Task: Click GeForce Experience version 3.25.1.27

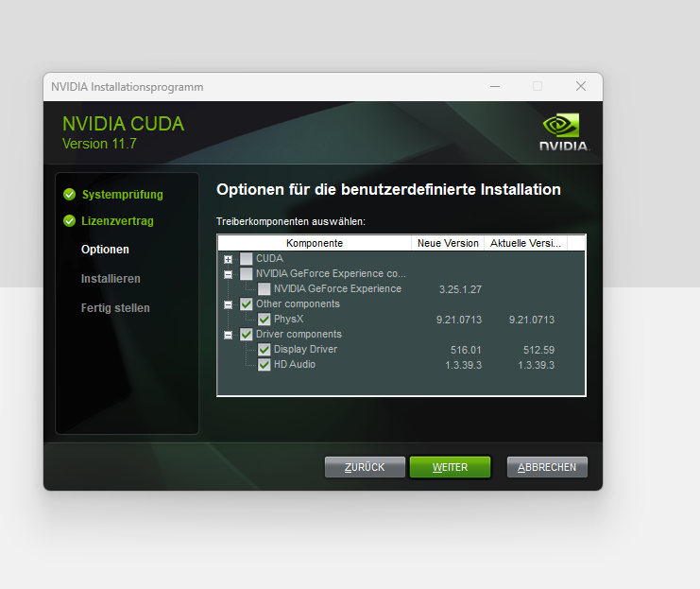Action: coord(460,289)
